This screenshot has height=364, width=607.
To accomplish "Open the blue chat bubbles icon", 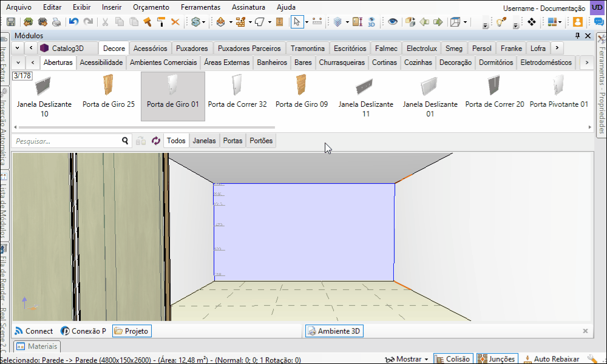I will pos(599,22).
